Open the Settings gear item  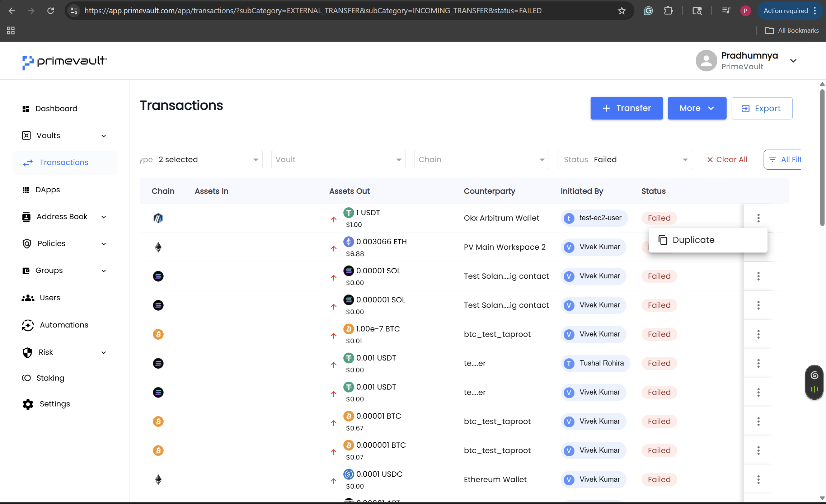tap(46, 404)
